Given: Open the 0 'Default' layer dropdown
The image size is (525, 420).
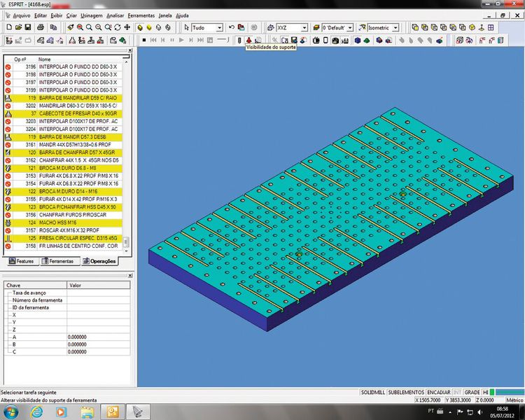Looking at the screenshot, I should click(349, 28).
